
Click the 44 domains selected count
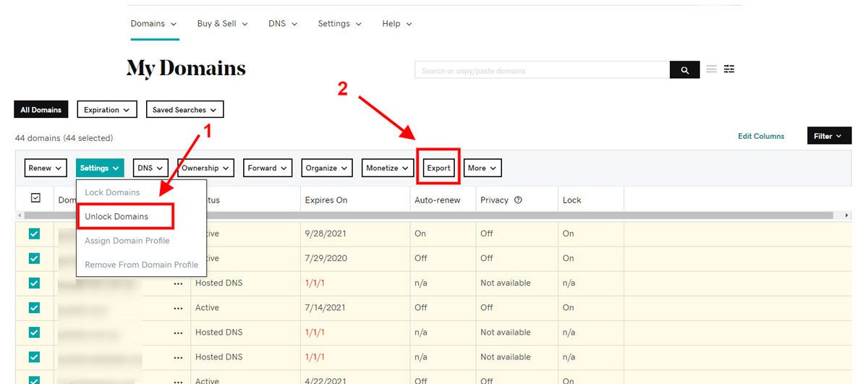64,137
